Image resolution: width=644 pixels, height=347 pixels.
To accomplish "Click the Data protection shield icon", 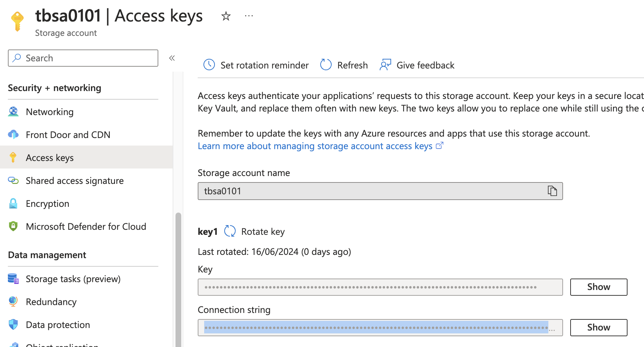I will [13, 325].
